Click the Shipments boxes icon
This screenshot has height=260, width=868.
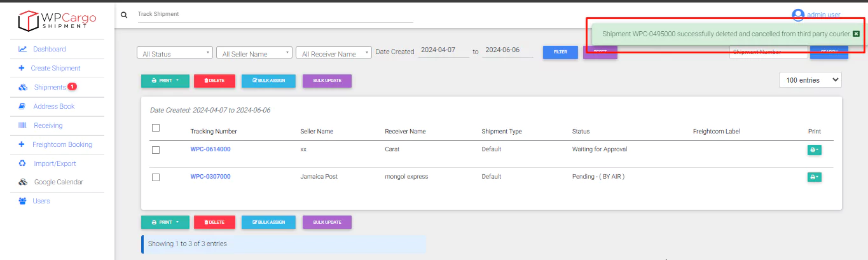click(x=22, y=87)
